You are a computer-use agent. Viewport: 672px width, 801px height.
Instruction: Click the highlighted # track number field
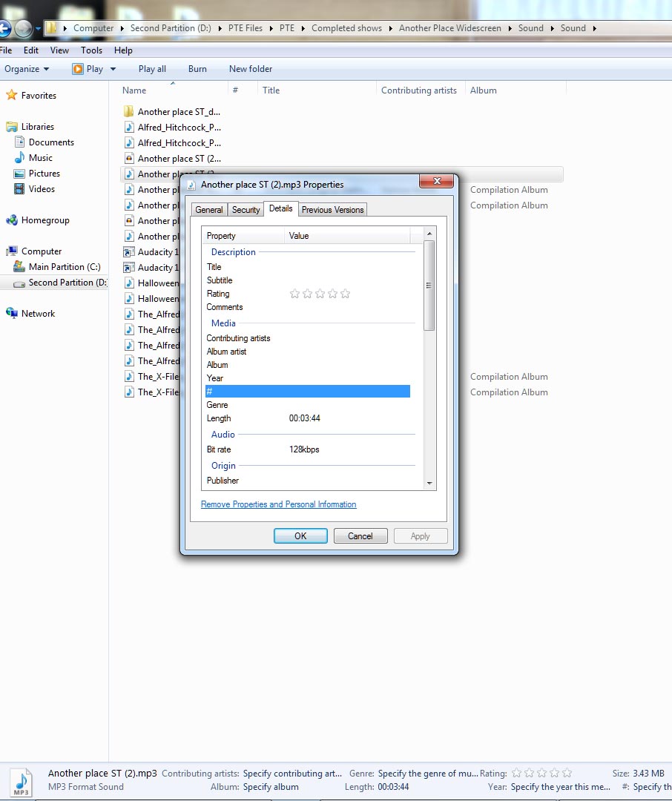click(307, 392)
